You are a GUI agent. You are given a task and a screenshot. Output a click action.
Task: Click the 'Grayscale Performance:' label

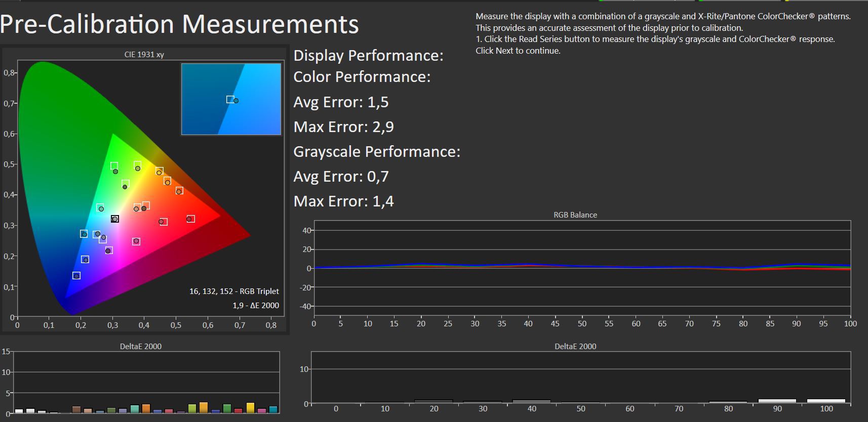[377, 152]
